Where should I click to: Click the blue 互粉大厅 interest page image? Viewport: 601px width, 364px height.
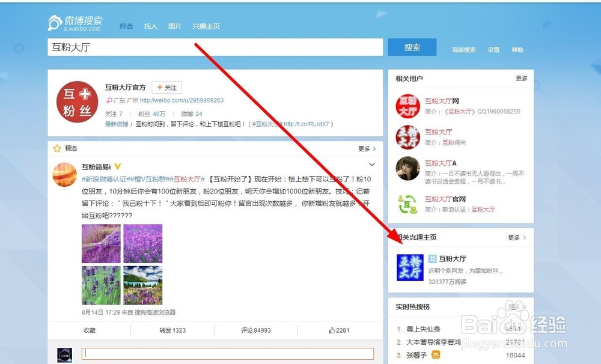[410, 267]
